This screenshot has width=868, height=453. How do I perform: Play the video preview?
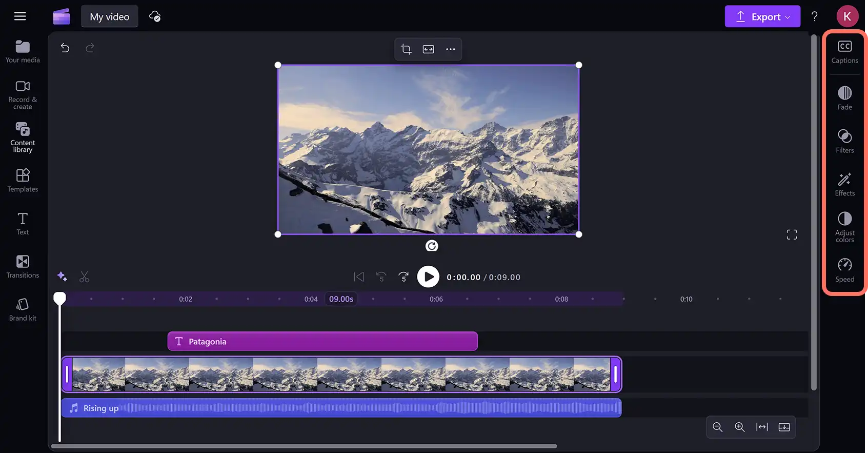(x=428, y=277)
